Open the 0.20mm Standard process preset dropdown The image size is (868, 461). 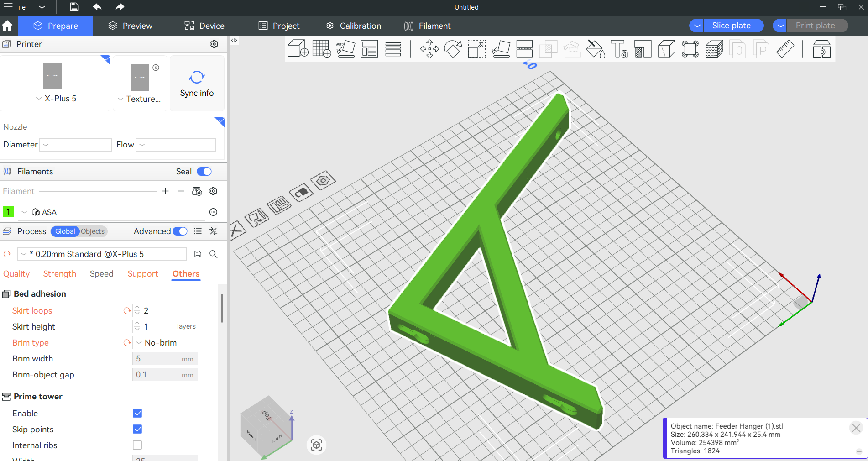[x=102, y=254]
